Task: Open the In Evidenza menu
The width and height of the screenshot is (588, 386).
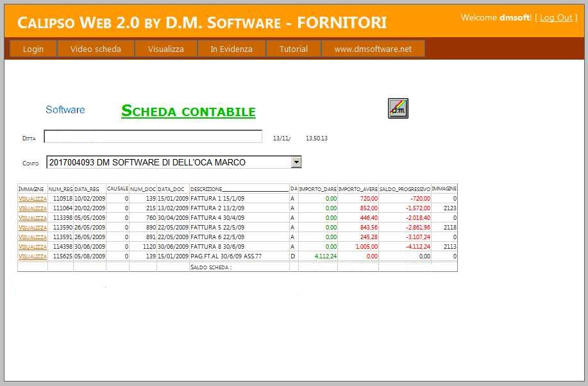Action: pos(231,49)
